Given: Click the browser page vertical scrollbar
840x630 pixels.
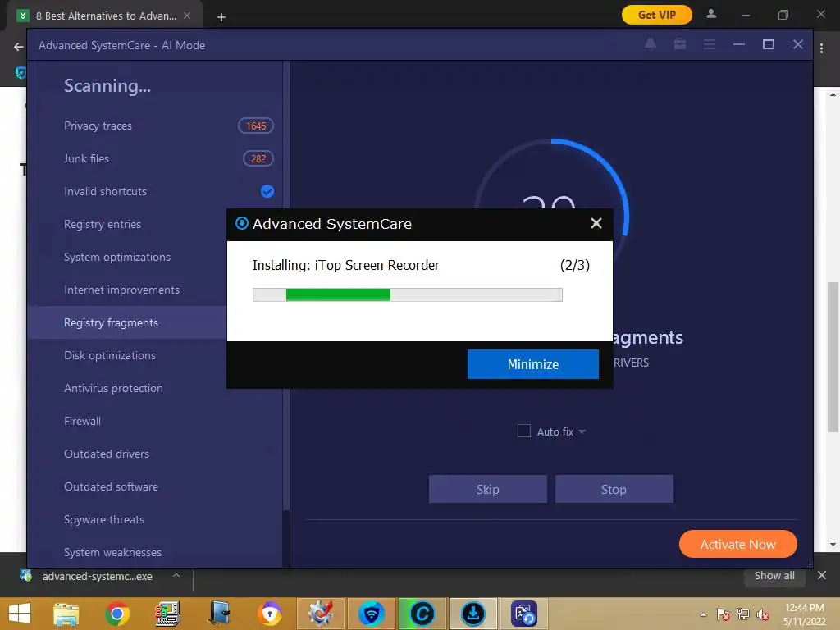Looking at the screenshot, I should (x=833, y=357).
